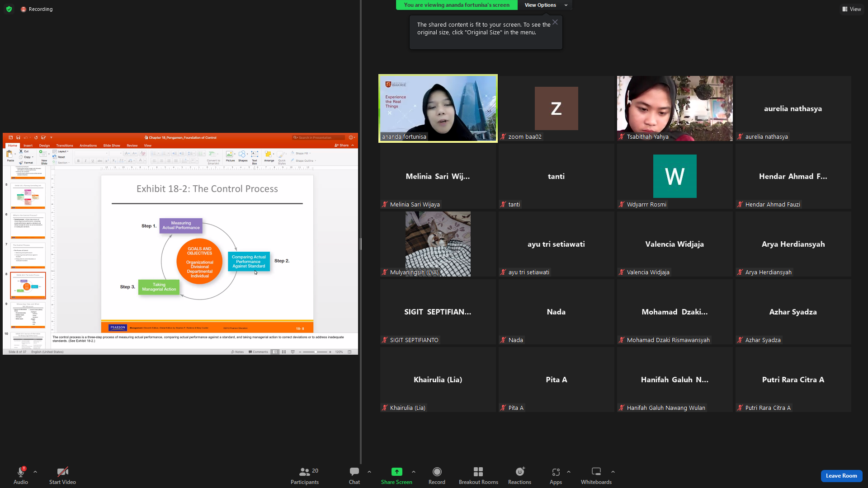Open the Animations ribbon tab
The width and height of the screenshot is (868, 488).
pos(88,145)
